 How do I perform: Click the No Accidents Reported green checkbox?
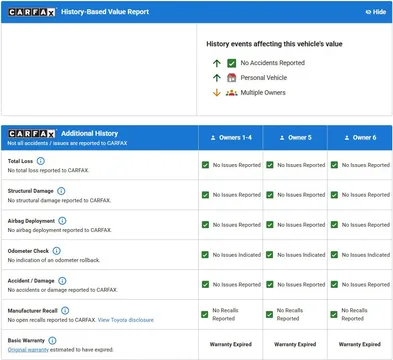[x=232, y=63]
